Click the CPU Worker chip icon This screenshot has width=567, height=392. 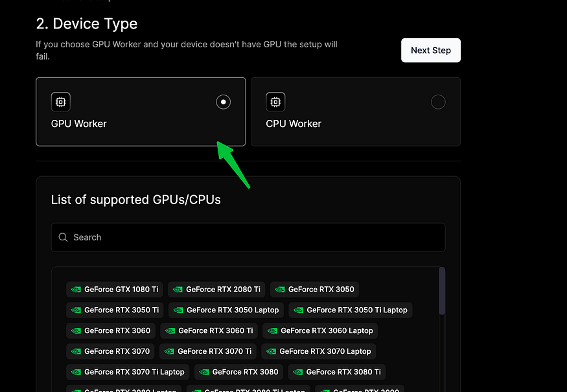pyautogui.click(x=275, y=102)
